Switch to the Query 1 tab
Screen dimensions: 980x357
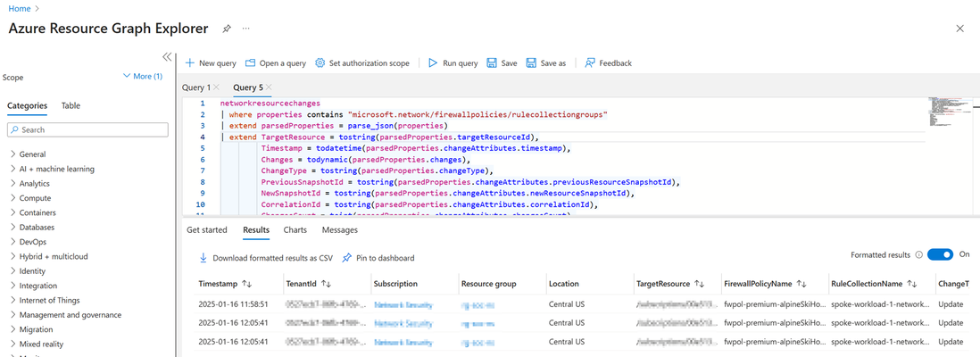196,87
